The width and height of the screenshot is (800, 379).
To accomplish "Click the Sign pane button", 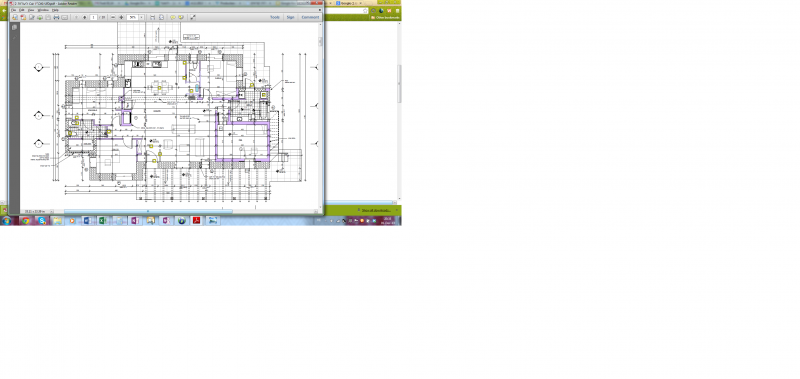I will [x=290, y=17].
